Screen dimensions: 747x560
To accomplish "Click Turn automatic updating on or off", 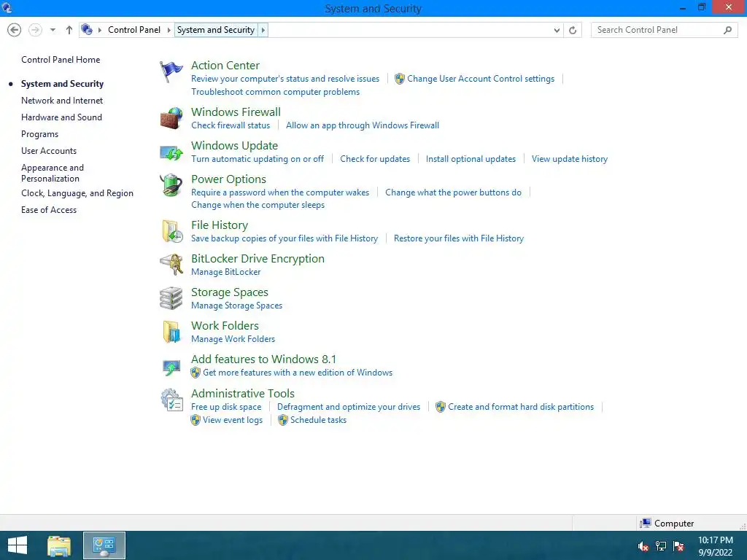I will click(258, 159).
